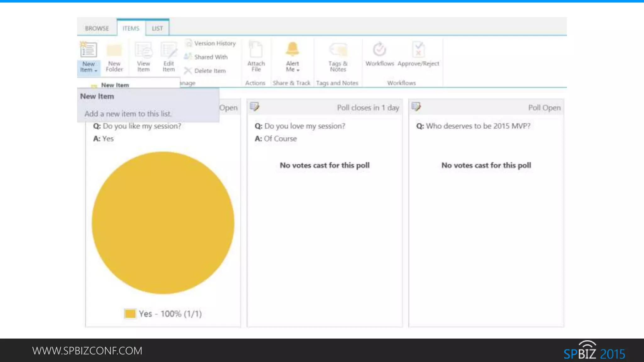Switch to the LIST tab
The image size is (644, 362).
coord(157,28)
